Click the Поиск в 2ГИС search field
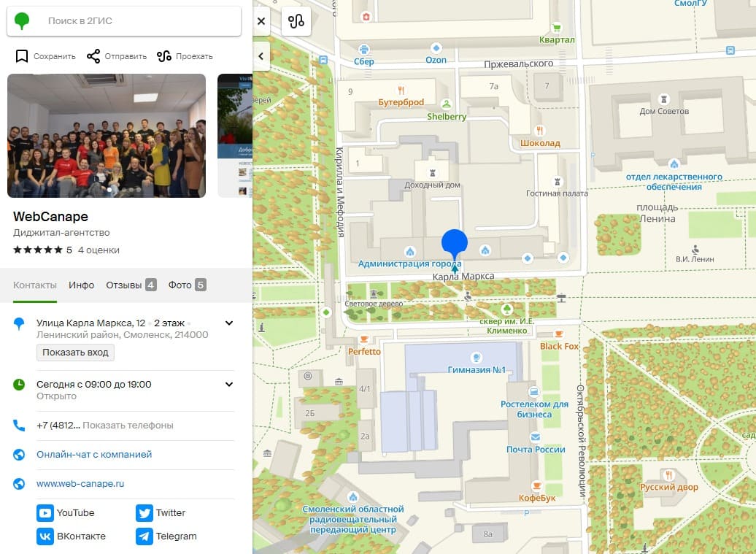 tap(139, 21)
